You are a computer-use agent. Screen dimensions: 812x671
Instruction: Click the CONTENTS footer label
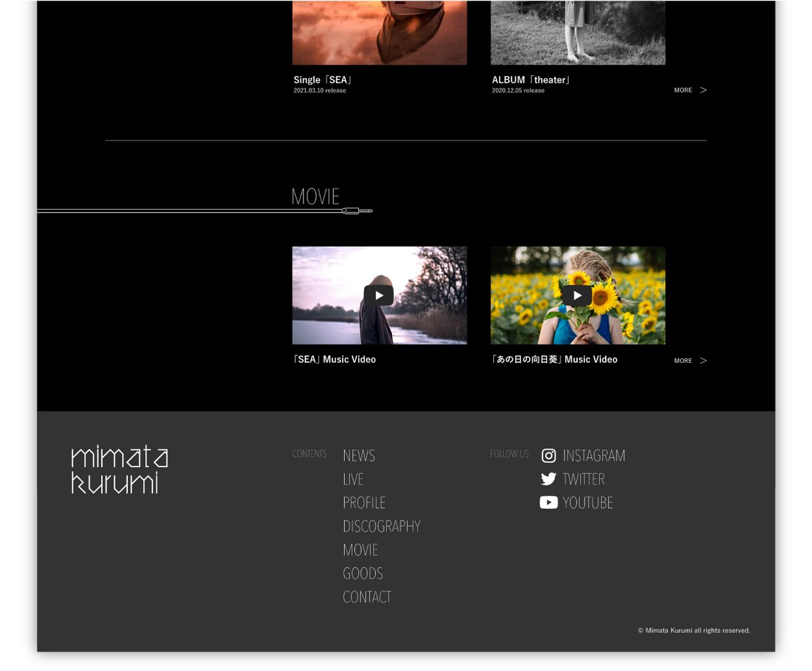(309, 454)
